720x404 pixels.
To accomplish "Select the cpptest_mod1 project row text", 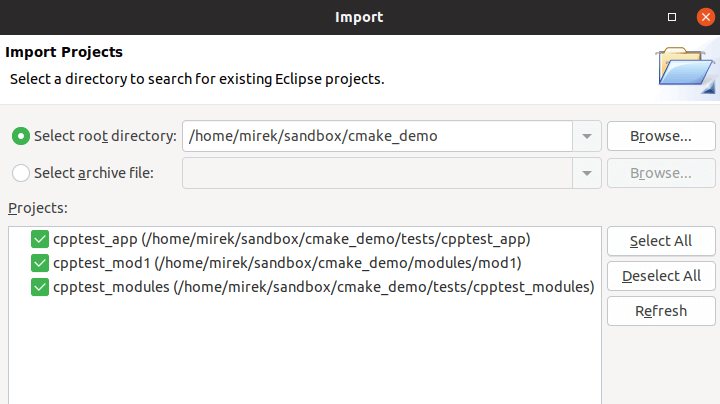I will (287, 263).
